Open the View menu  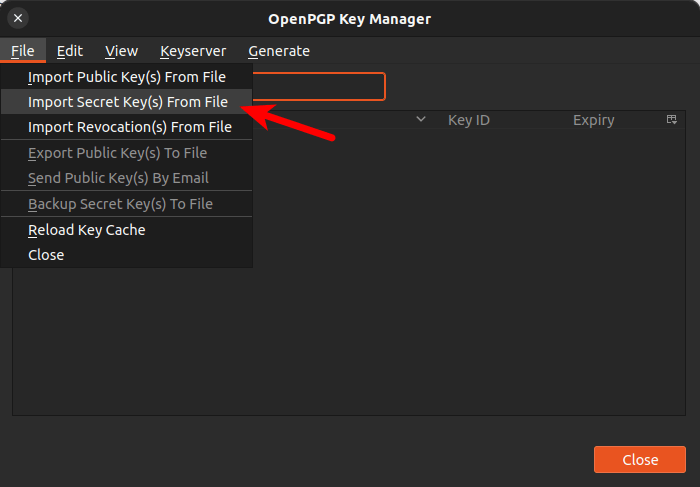click(x=122, y=51)
